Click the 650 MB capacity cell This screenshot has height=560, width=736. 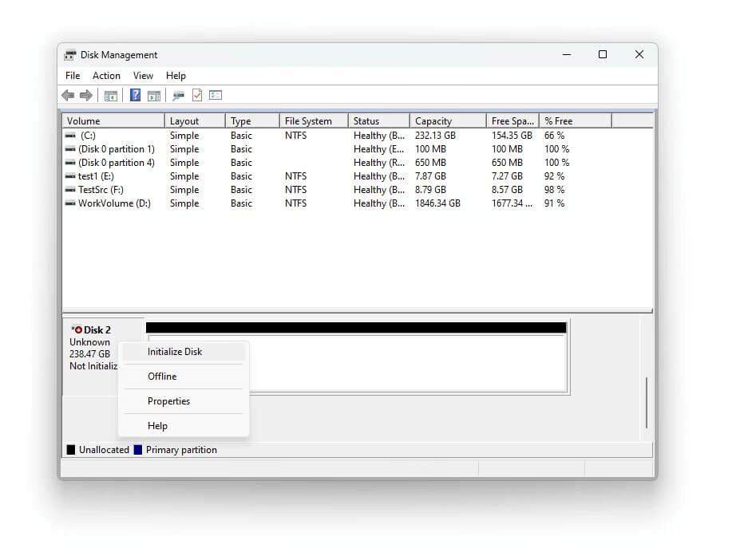pyautogui.click(x=430, y=163)
